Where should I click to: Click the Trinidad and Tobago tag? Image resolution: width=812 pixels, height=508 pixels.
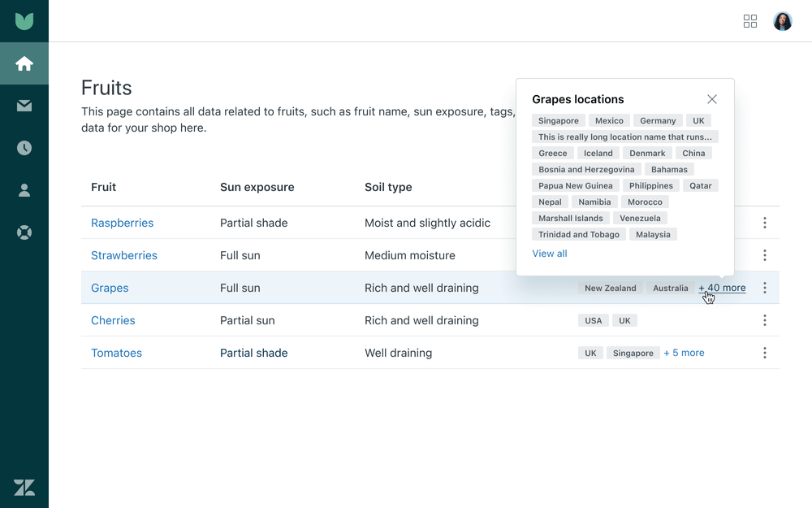tap(579, 234)
